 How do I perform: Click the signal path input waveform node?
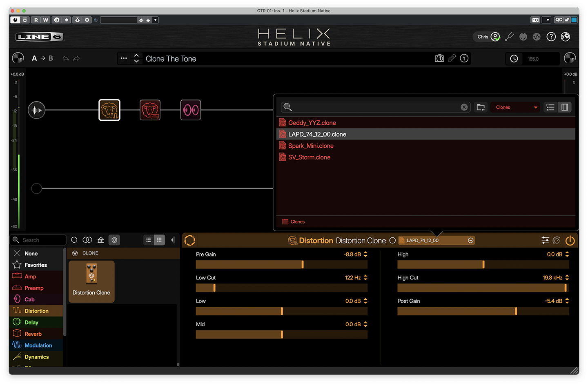37,110
